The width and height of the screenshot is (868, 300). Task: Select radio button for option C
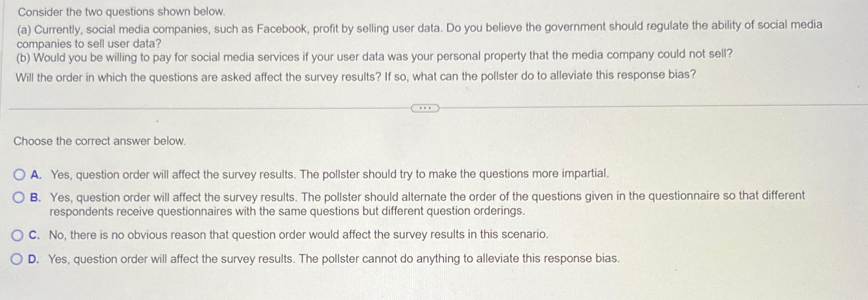[18, 235]
